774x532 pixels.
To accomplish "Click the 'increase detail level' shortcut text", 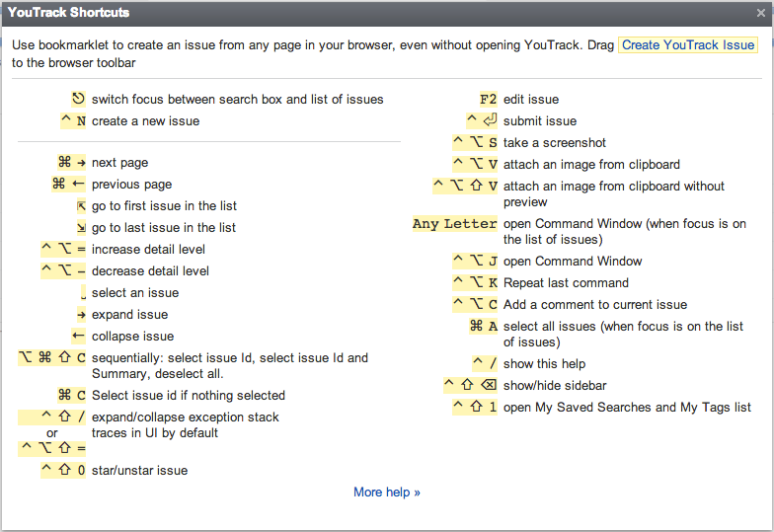I will [149, 250].
